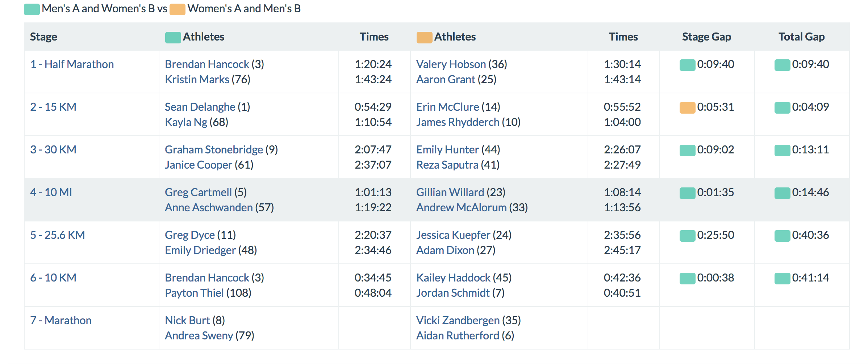
Task: Click the Total Gap column header
Action: pos(801,37)
